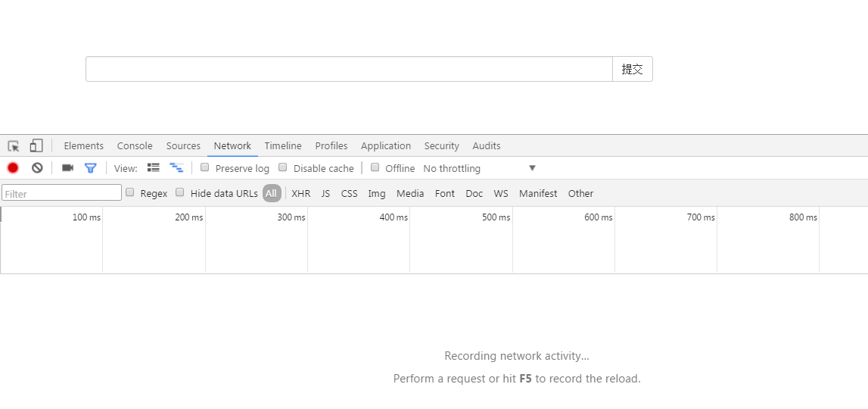Click the inspect element picker icon
The width and height of the screenshot is (868, 409).
tap(14, 146)
